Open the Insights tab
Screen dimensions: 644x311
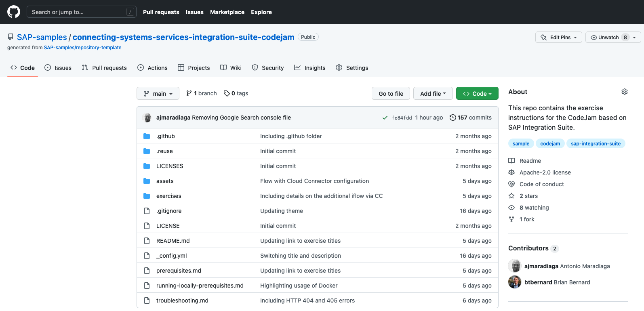[310, 68]
